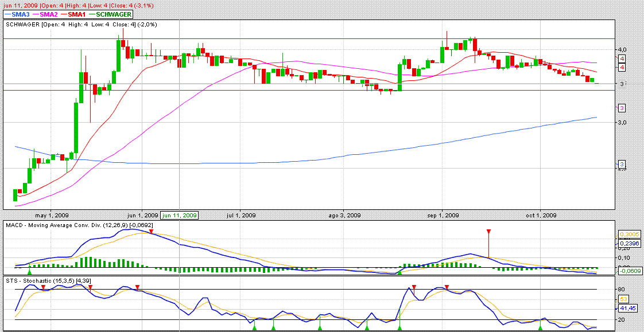This screenshot has height=332, width=644.
Task: Select the blue 0,2396 MACD value tag
Action: (x=626, y=243)
